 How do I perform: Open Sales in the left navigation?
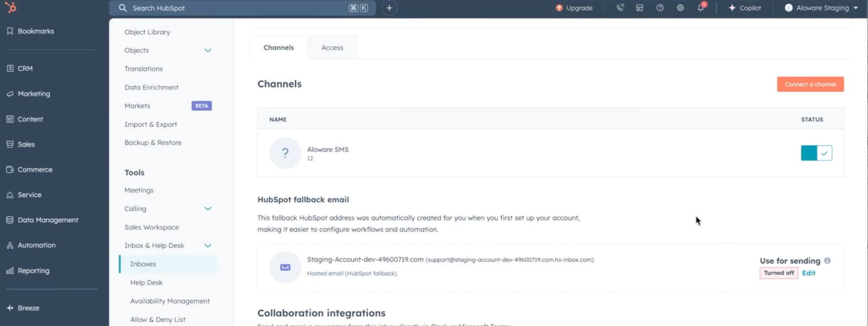point(21,144)
